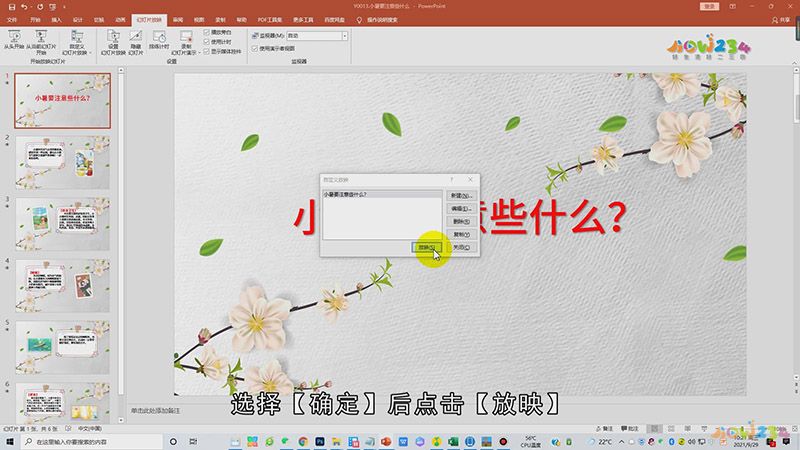
Task: Select slide 1 thumbnail
Action: coord(62,101)
